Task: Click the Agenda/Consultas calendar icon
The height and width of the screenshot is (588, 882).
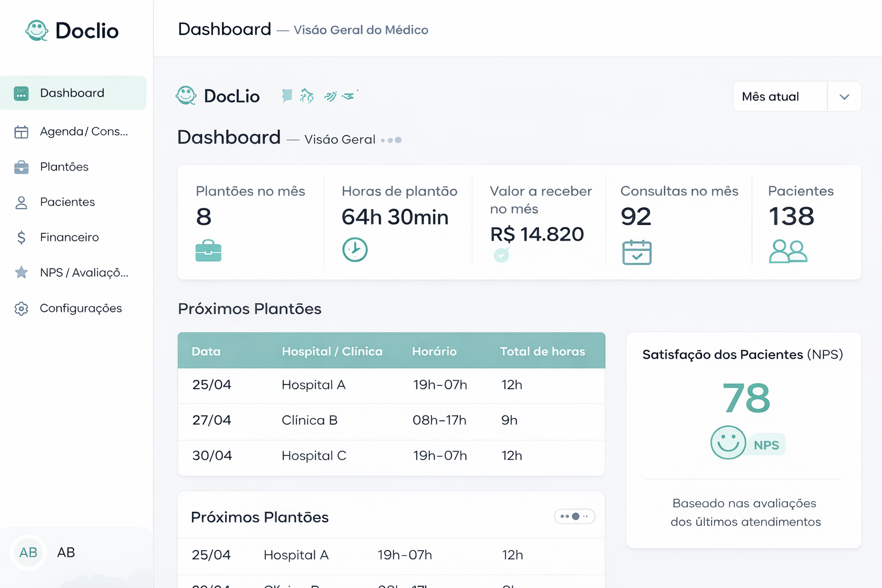Action: [x=21, y=131]
